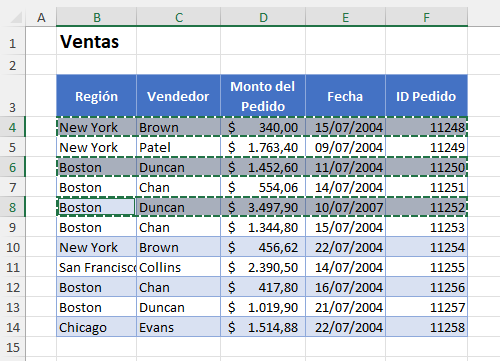This screenshot has width=500, height=361.
Task: Select row 5 header
Action: coord(13,147)
